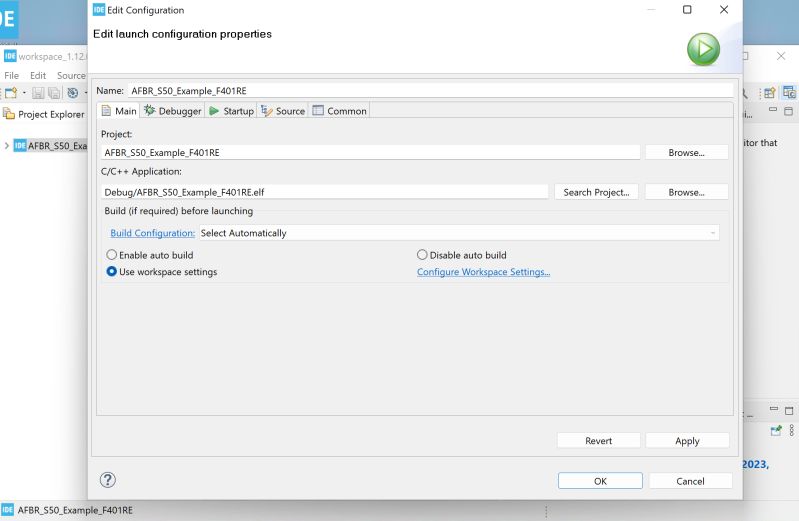The width and height of the screenshot is (799, 521).
Task: Click the pin console icon in lower right panel
Action: tap(776, 431)
